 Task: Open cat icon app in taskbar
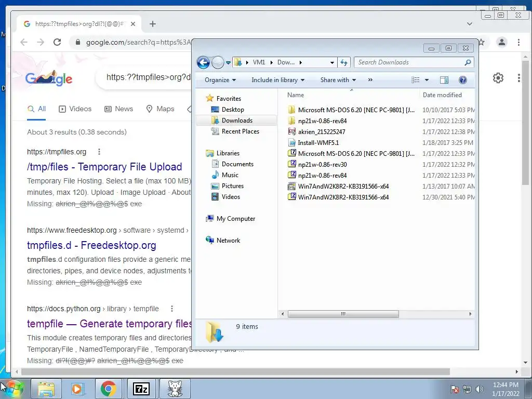[x=175, y=389]
